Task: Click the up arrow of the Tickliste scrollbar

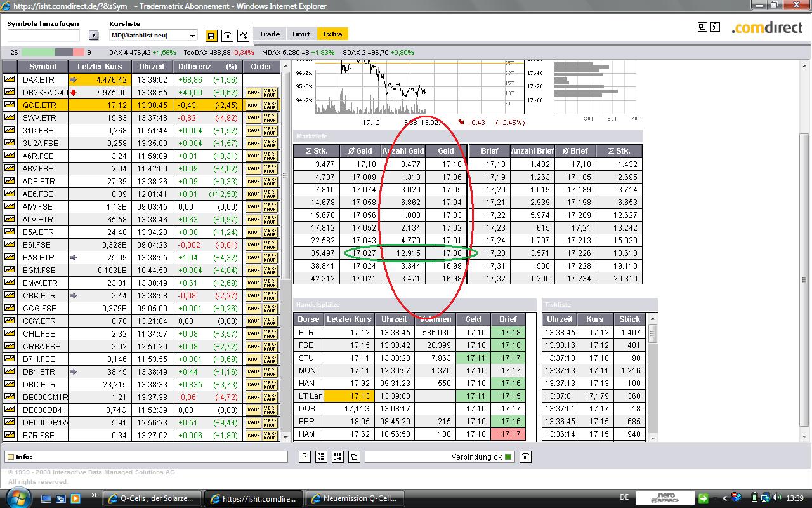Action: (x=652, y=319)
